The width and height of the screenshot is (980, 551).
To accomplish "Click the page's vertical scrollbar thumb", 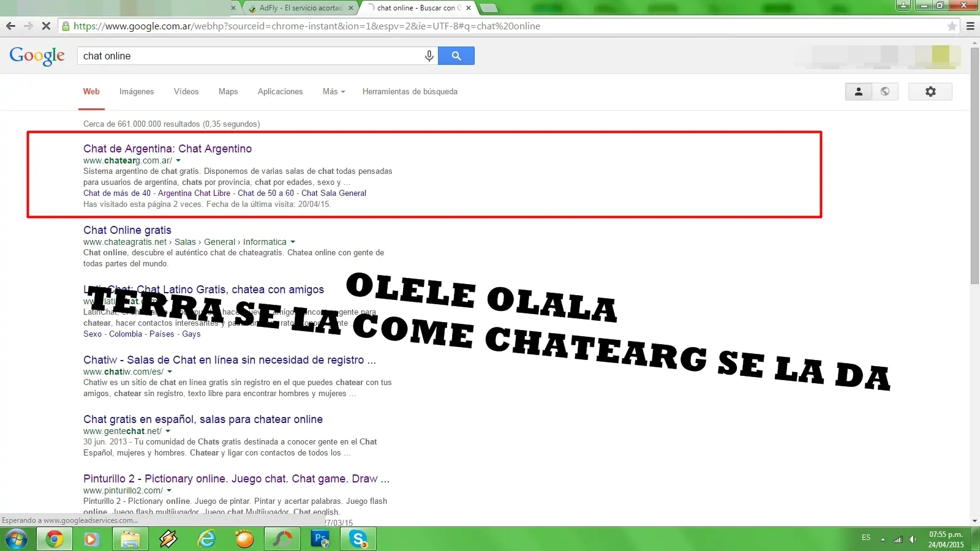I will pyautogui.click(x=974, y=165).
